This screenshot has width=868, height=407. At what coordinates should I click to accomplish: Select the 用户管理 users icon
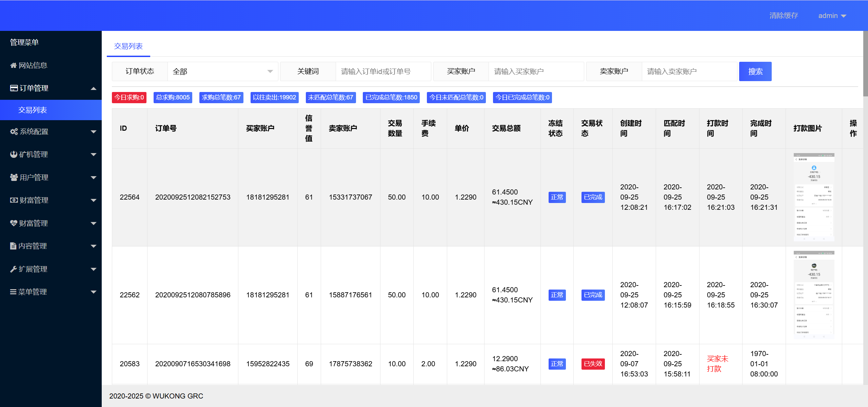(13, 177)
